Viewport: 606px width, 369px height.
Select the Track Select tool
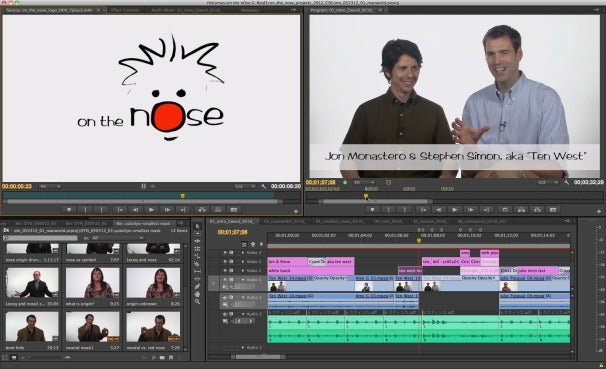pyautogui.click(x=197, y=234)
